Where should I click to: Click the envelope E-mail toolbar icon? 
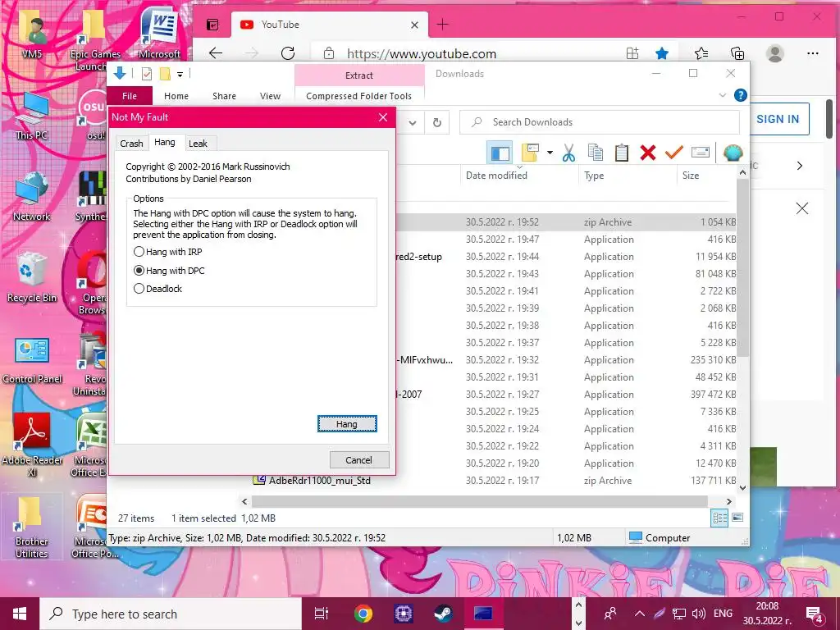click(701, 153)
